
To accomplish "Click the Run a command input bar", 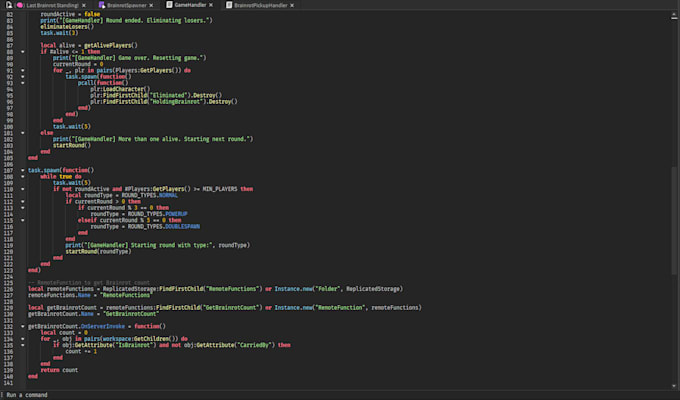I will [x=340, y=395].
